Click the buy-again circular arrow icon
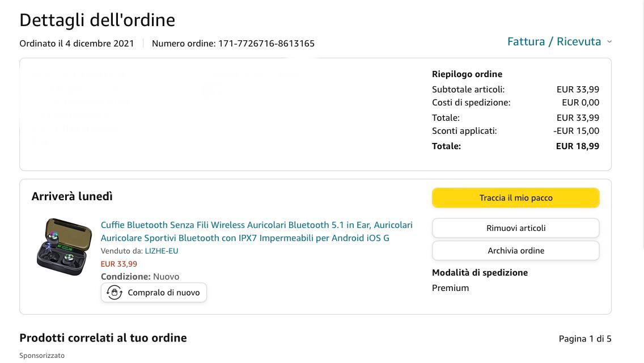 point(115,293)
